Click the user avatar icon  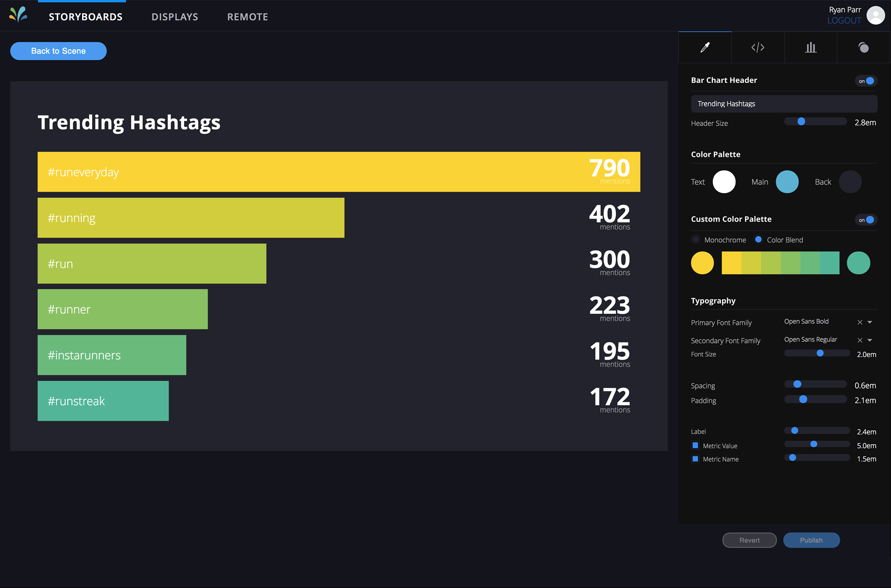(876, 15)
